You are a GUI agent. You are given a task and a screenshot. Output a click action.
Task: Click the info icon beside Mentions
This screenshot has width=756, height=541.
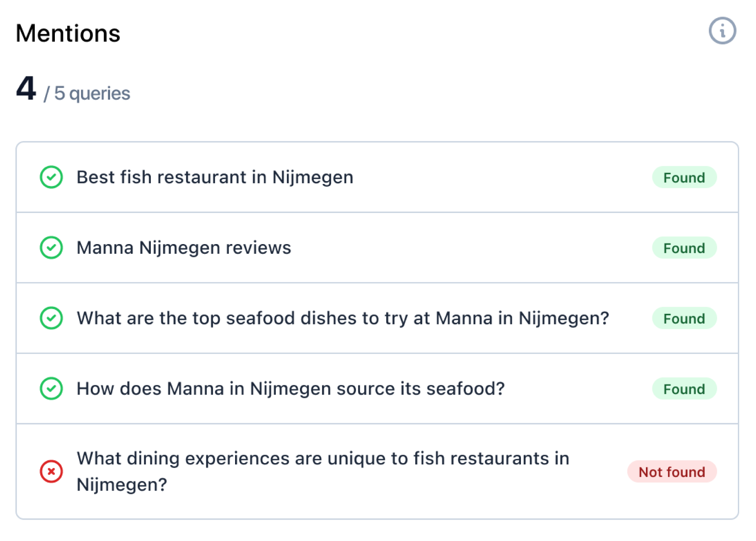coord(722,31)
